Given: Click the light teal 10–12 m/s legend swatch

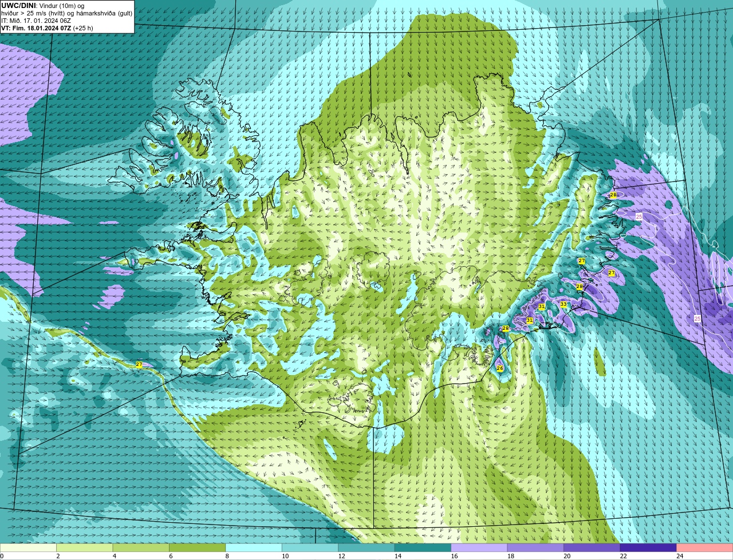Looking at the screenshot, I should [x=310, y=548].
